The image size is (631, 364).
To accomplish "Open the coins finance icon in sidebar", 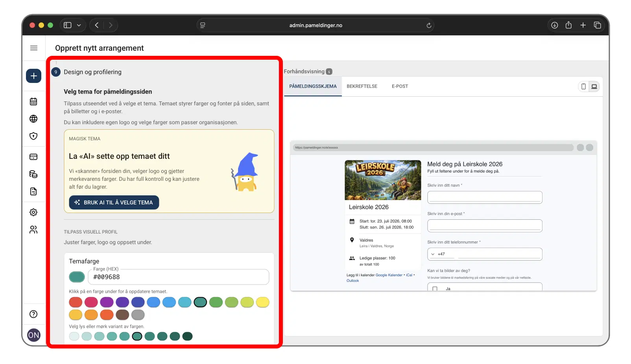I will tap(33, 174).
